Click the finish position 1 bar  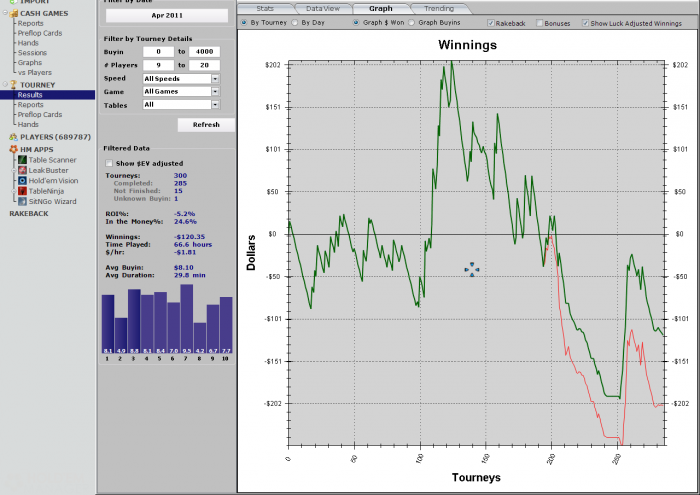point(108,324)
